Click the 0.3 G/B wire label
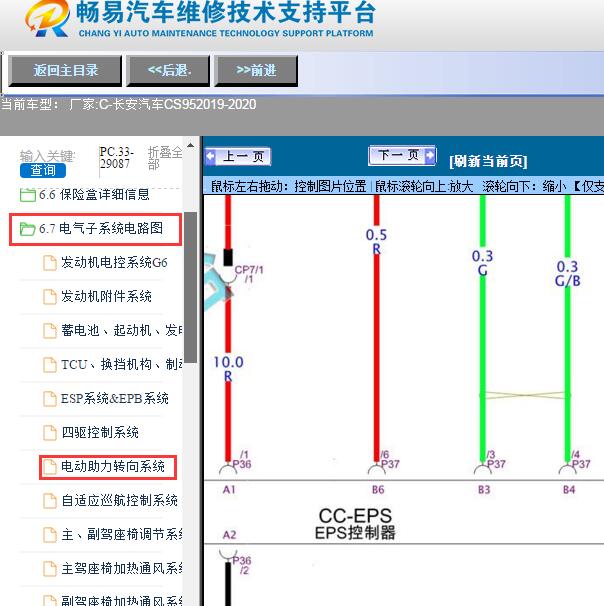 click(567, 274)
